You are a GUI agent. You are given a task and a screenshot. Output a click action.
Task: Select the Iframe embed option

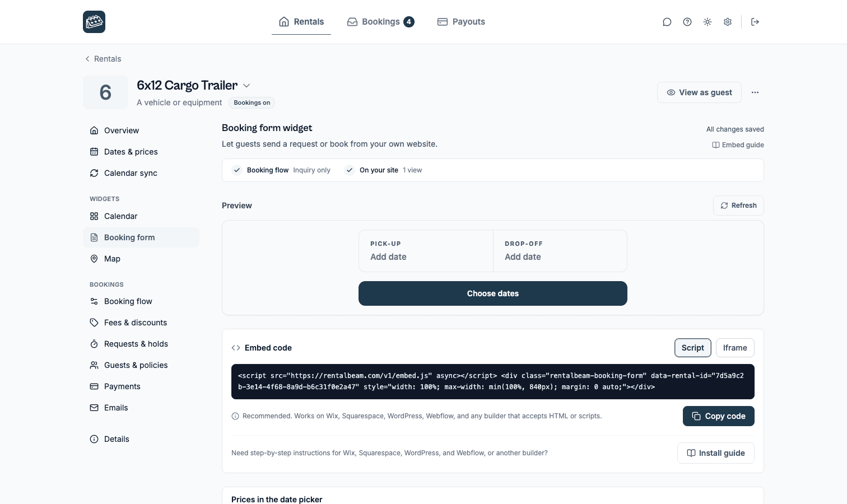coord(735,348)
